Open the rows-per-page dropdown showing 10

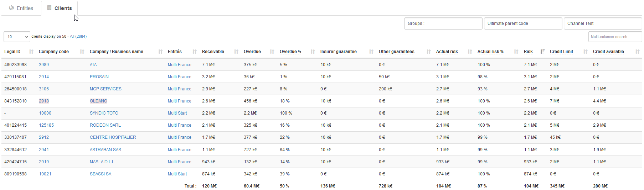(17, 37)
